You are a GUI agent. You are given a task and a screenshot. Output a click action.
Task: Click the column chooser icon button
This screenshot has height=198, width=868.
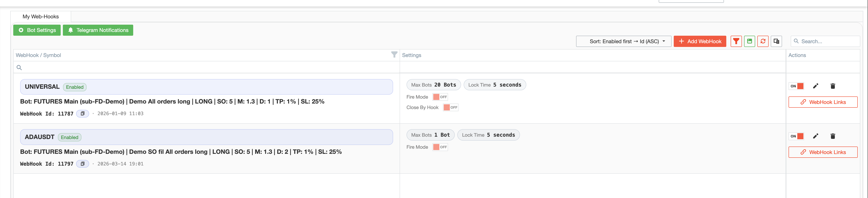point(776,41)
